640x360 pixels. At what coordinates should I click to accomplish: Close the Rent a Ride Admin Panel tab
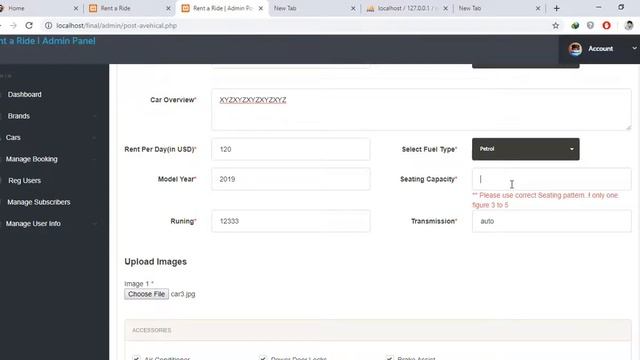pos(261,8)
